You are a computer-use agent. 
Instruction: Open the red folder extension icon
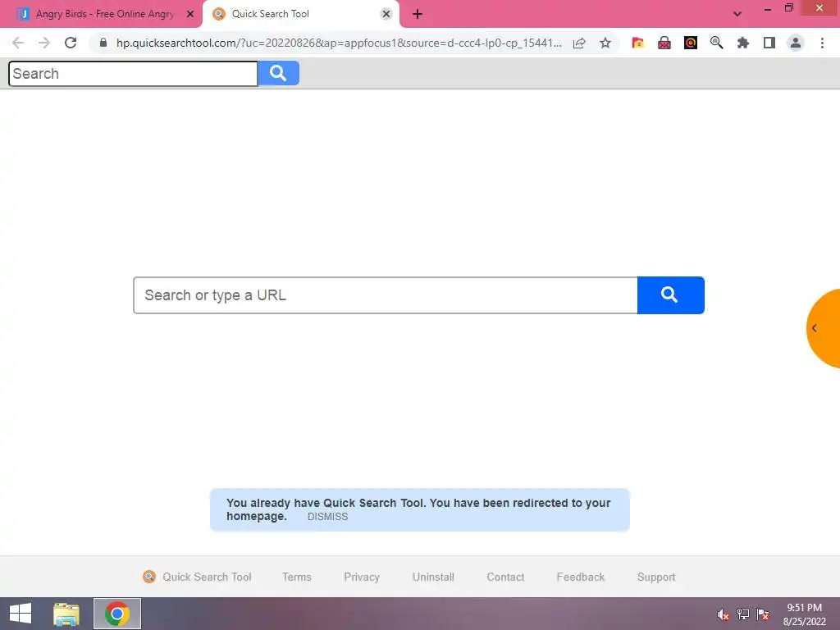637,43
